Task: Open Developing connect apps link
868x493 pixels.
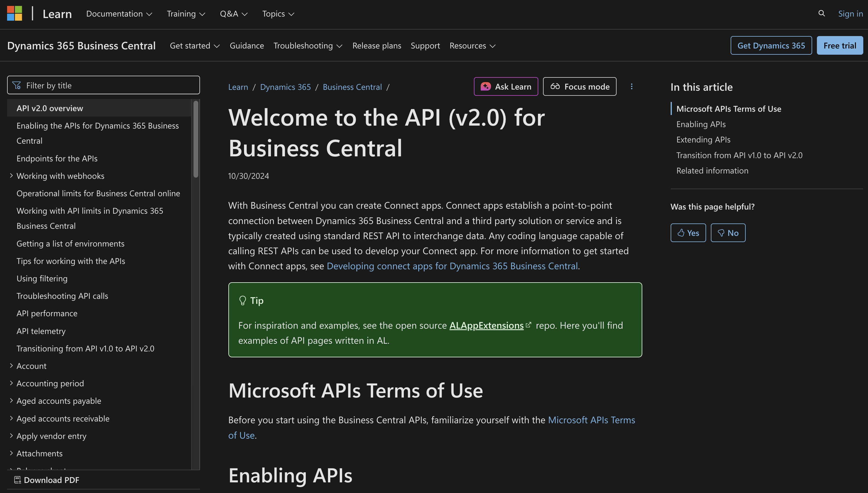Action: 452,266
